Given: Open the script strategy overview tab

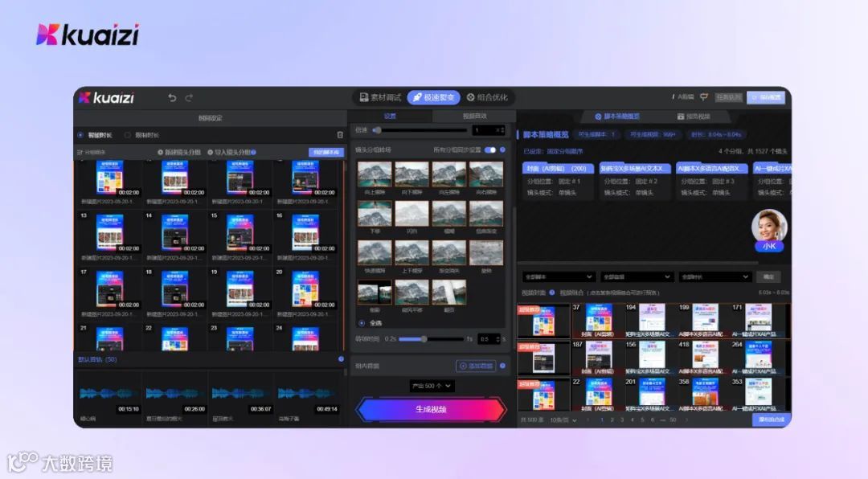Looking at the screenshot, I should [x=617, y=117].
